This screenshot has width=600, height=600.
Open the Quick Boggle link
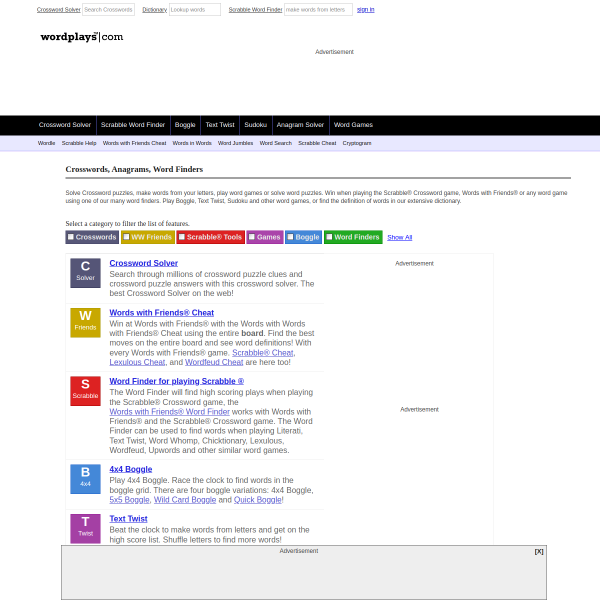258,500
